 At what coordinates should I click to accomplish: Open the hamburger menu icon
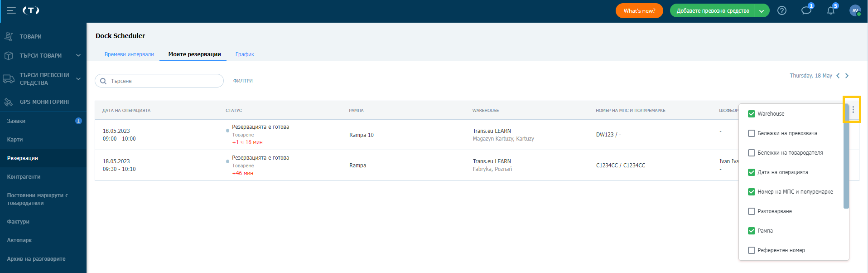11,10
